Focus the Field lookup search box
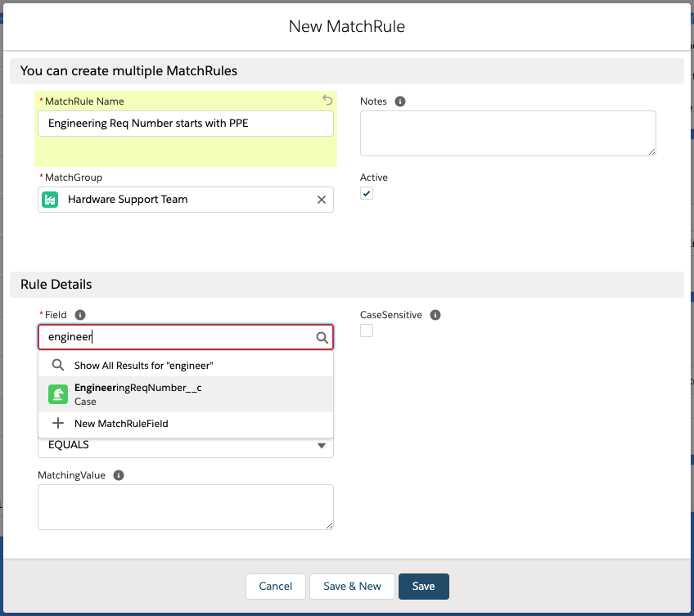Viewport: 694px width, 616px height. point(186,337)
